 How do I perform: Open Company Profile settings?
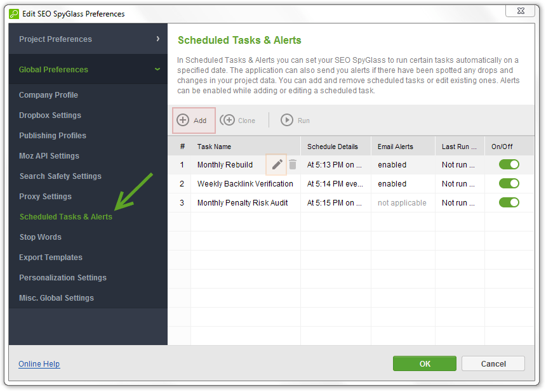pyautogui.click(x=48, y=95)
